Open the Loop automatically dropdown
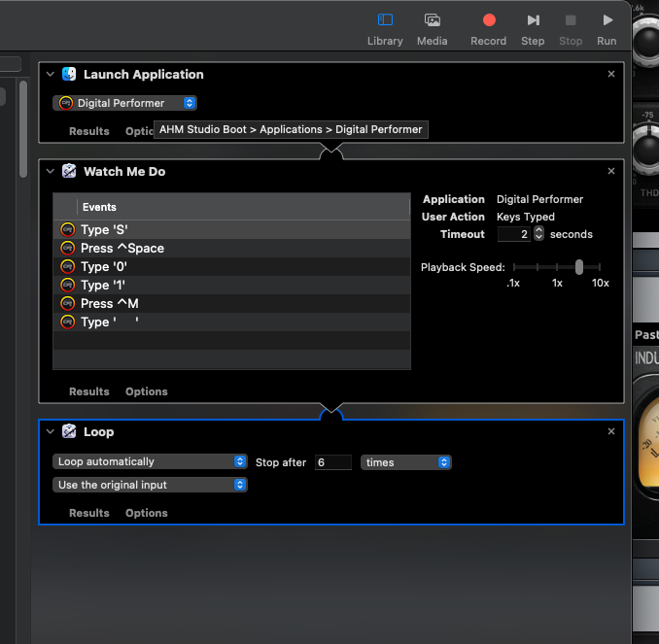659x644 pixels. [150, 461]
